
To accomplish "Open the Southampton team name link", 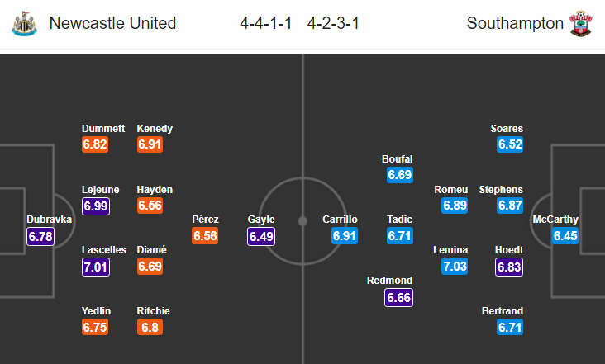I will [x=515, y=23].
